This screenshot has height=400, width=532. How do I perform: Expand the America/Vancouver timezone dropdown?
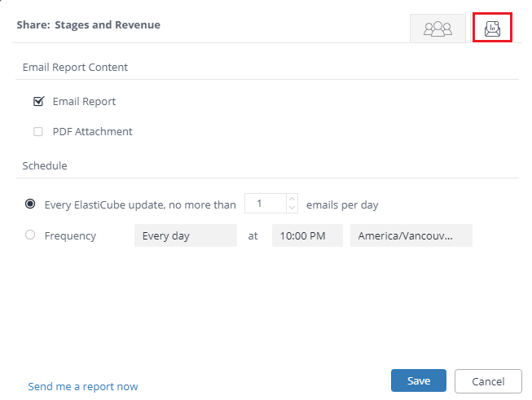411,235
